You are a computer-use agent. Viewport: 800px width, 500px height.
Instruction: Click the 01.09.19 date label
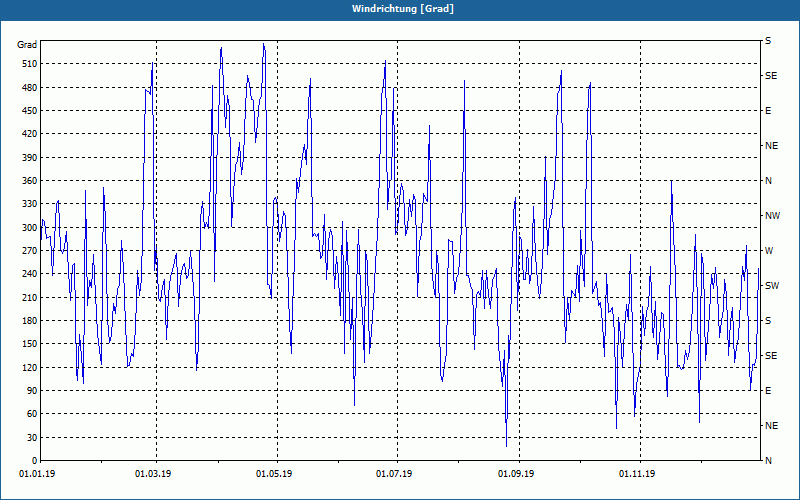[x=516, y=474]
